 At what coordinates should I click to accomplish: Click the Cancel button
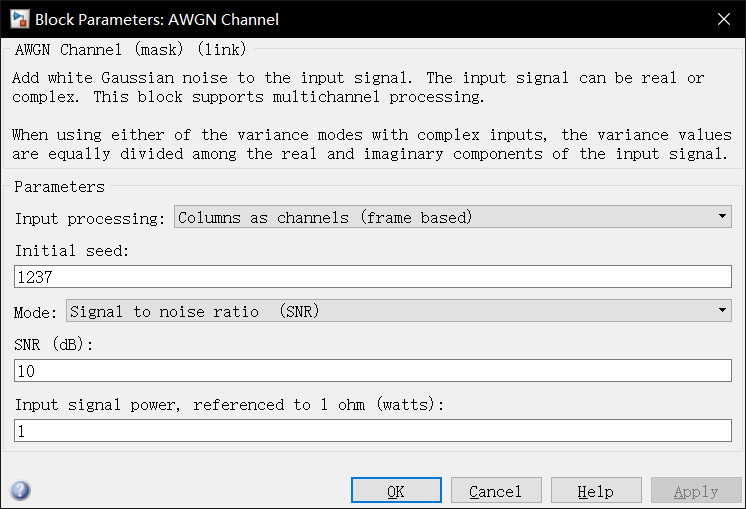[x=496, y=490]
